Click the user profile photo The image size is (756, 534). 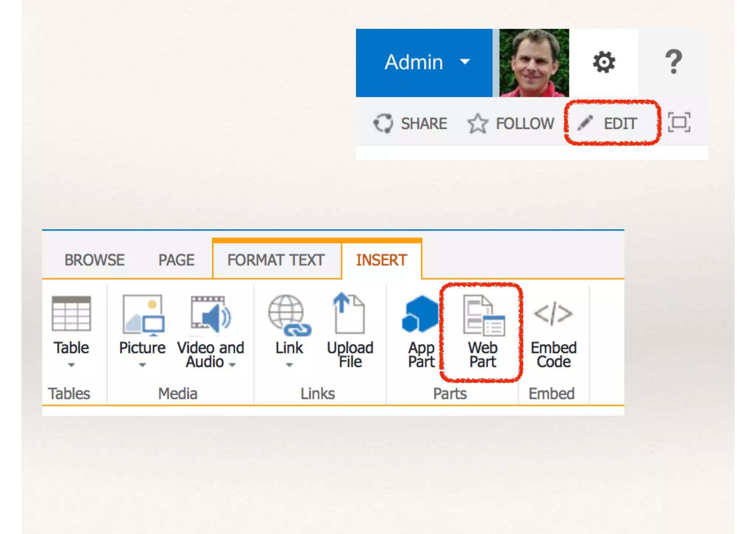pyautogui.click(x=534, y=63)
